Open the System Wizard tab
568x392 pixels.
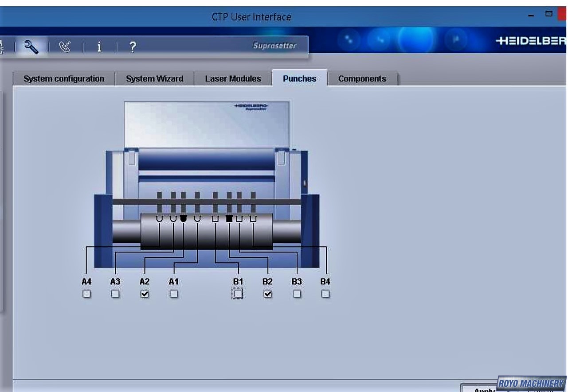coord(154,79)
